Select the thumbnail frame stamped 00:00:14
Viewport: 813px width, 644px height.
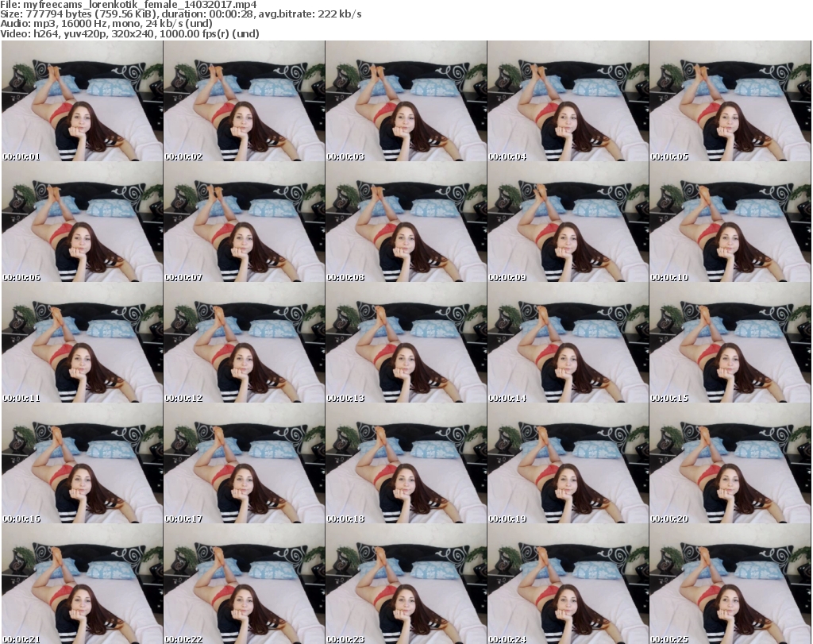[568, 343]
